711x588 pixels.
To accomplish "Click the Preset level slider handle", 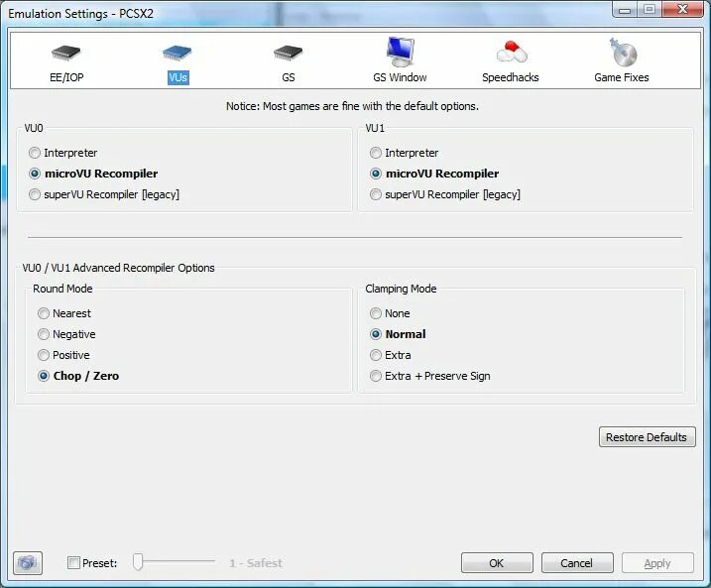I will click(x=138, y=561).
